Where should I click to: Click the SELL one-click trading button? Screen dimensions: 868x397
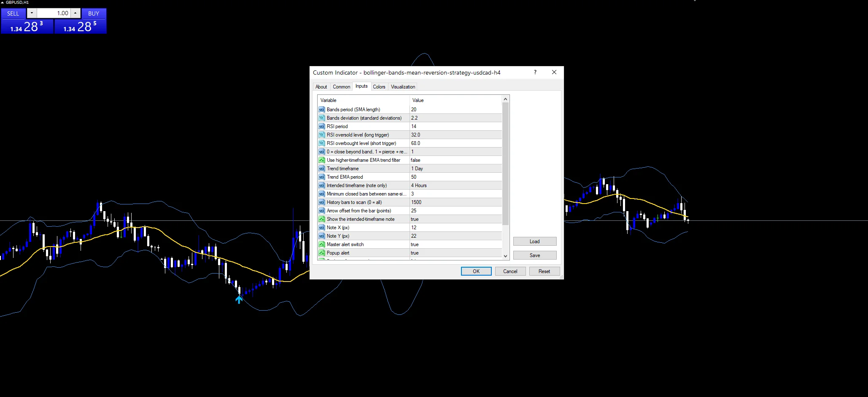click(x=13, y=13)
